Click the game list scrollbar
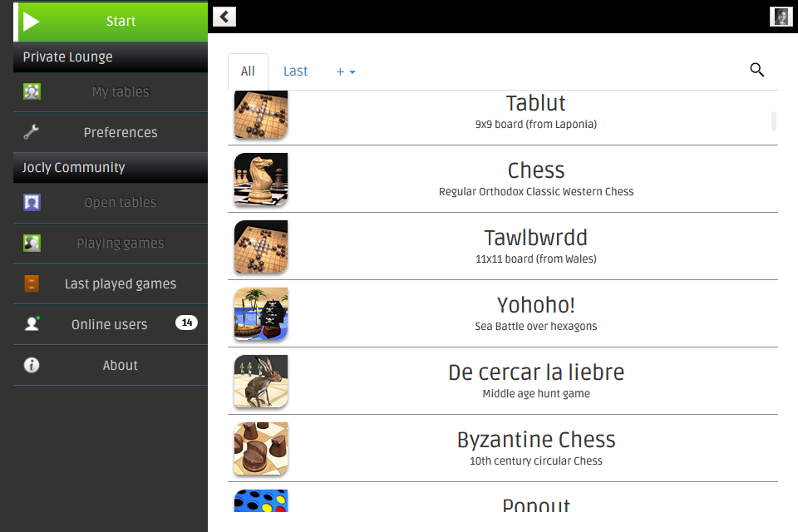 pyautogui.click(x=774, y=121)
